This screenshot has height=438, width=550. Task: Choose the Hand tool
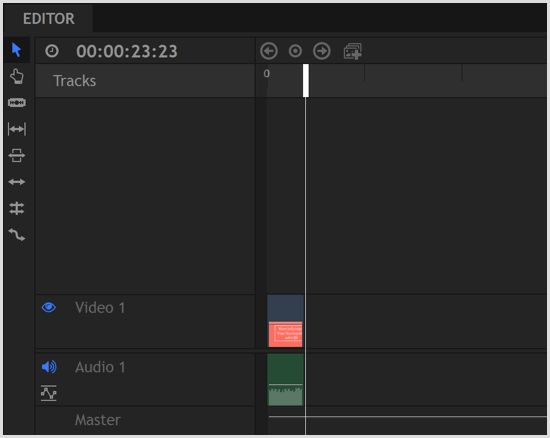(x=16, y=76)
